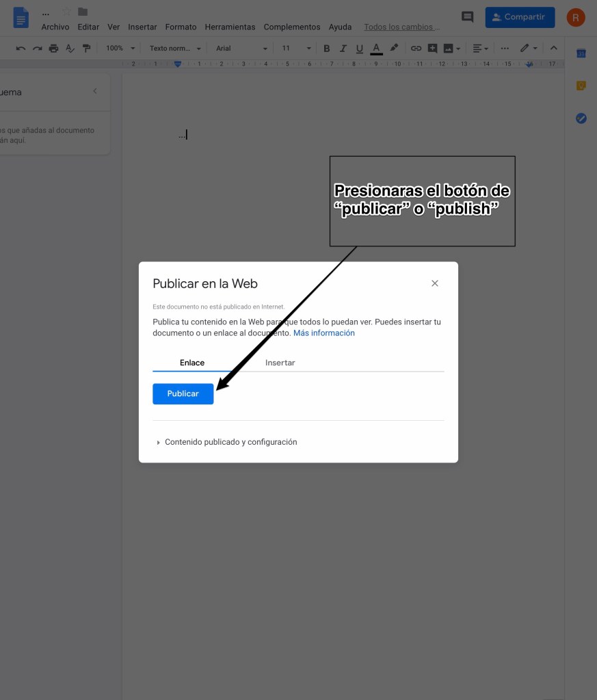597x700 pixels.
Task: Star the document with star icon
Action: click(x=66, y=12)
